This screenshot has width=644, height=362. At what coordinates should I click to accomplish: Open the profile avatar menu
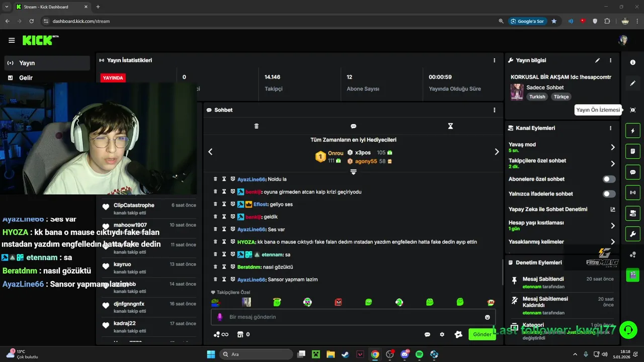tap(623, 40)
